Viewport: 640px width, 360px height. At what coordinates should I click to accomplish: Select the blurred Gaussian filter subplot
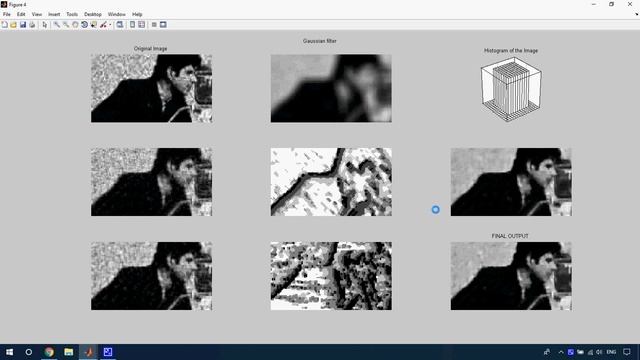(331, 88)
